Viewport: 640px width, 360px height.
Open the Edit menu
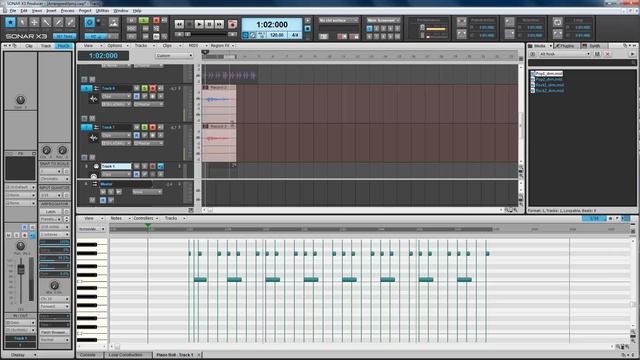pos(24,11)
